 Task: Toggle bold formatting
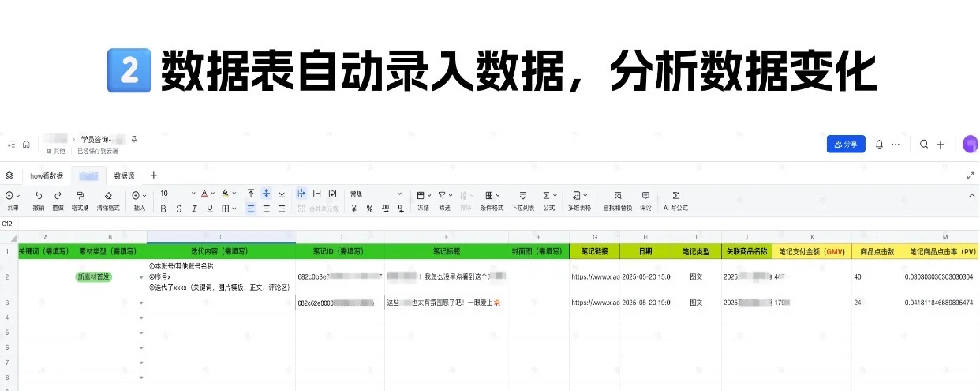[163, 209]
